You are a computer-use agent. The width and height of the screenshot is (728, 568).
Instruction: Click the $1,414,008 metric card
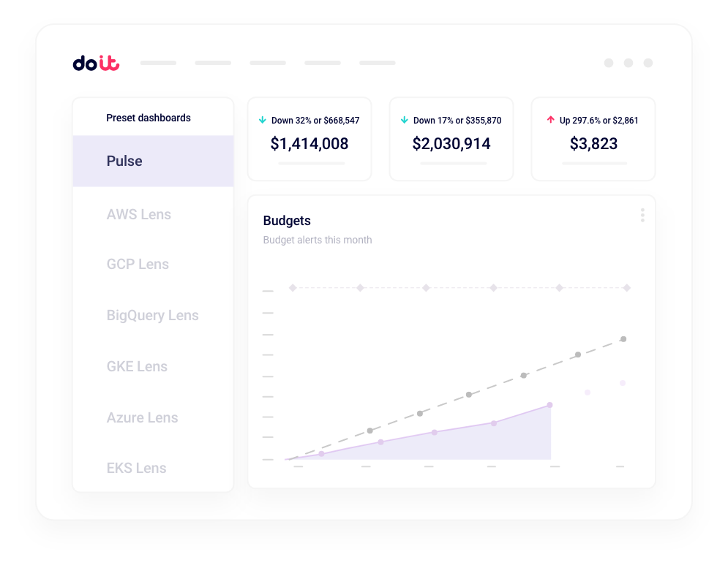tap(309, 144)
